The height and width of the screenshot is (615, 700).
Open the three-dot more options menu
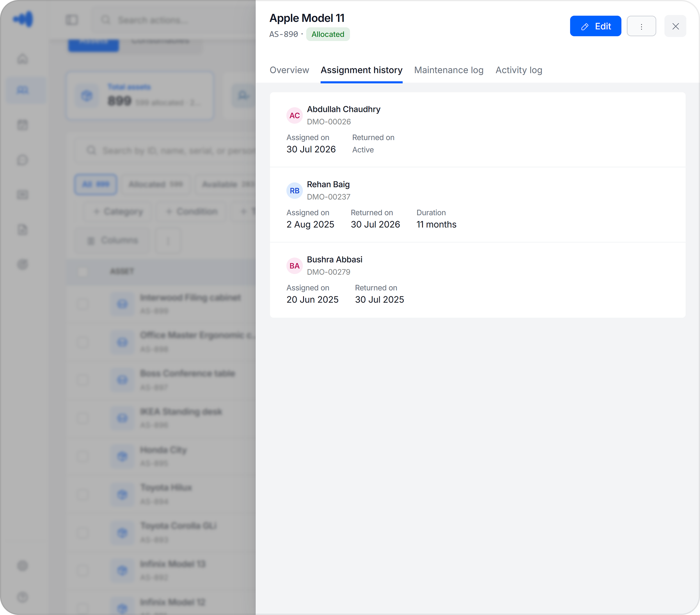(641, 26)
